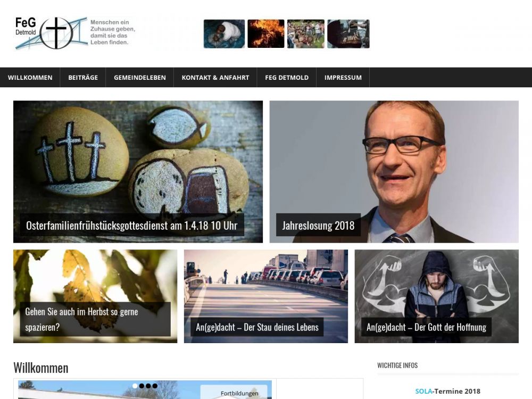Click the FeG Detmold logo

pyautogui.click(x=74, y=33)
